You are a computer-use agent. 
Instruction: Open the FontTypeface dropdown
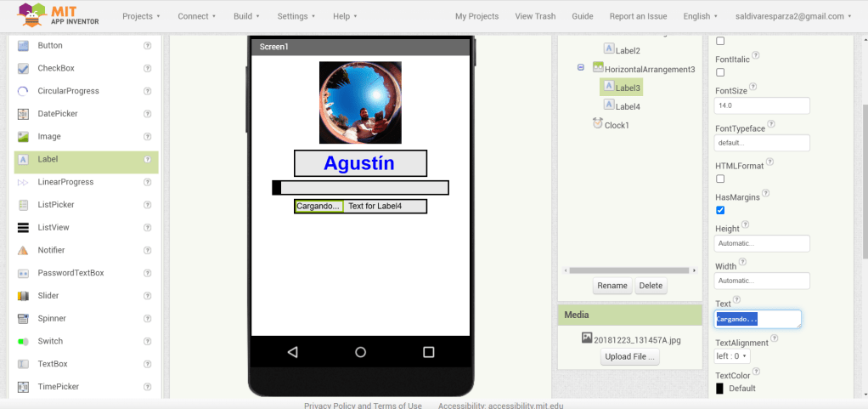(x=762, y=143)
